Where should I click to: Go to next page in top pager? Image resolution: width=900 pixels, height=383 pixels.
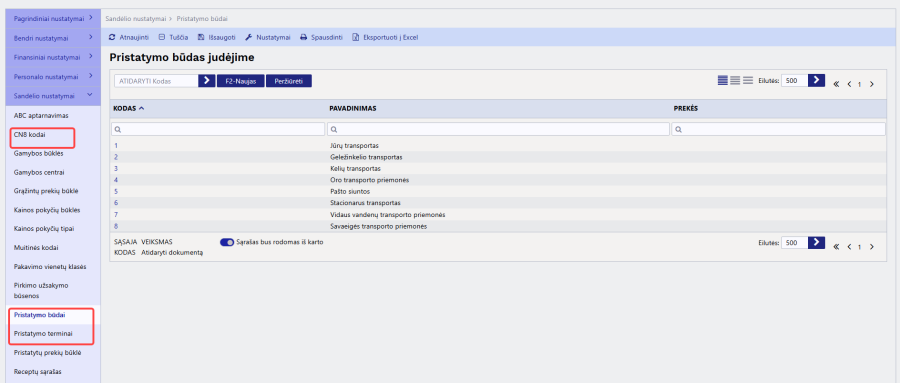(x=871, y=84)
